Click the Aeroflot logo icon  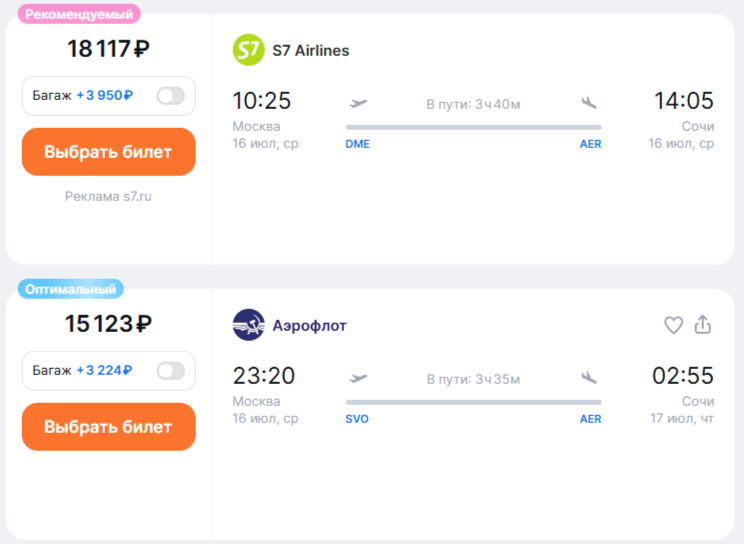pos(248,325)
